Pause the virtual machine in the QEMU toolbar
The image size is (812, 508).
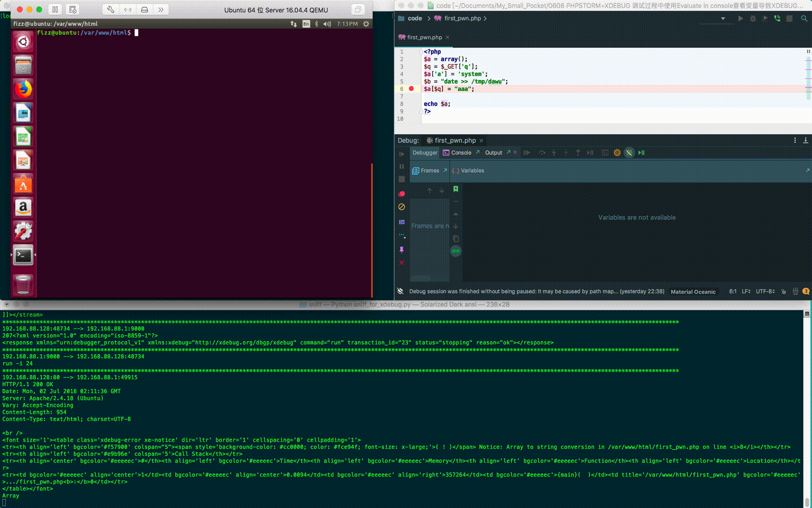tap(55, 9)
